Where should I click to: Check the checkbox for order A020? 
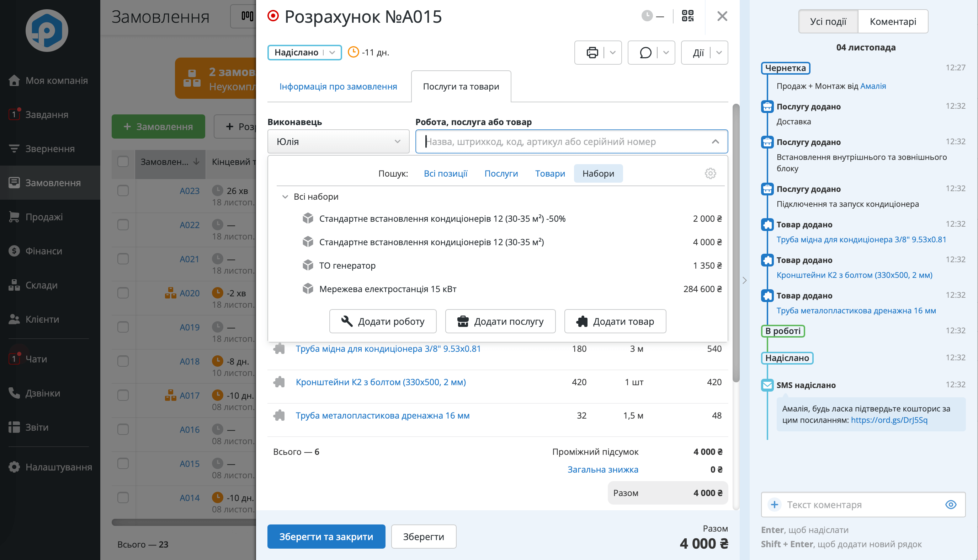point(123,293)
